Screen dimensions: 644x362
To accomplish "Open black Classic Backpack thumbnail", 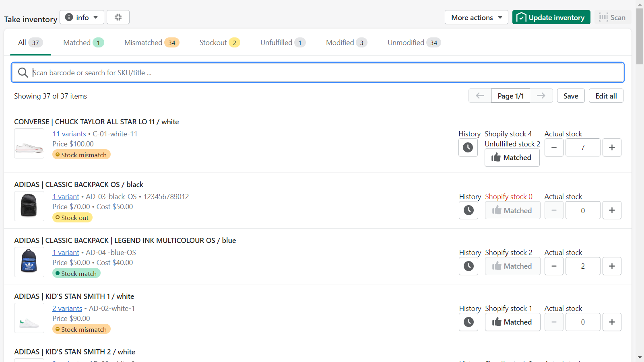I will [x=29, y=206].
